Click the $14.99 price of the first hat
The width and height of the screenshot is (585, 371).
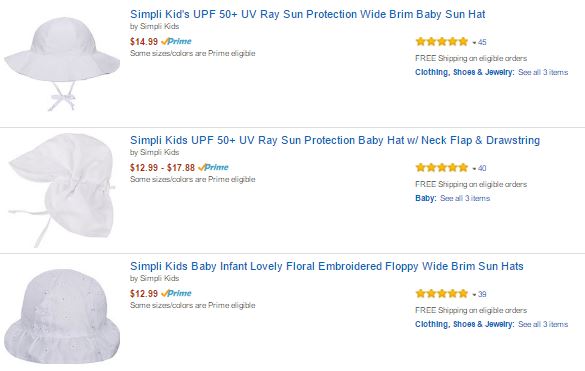tap(144, 42)
